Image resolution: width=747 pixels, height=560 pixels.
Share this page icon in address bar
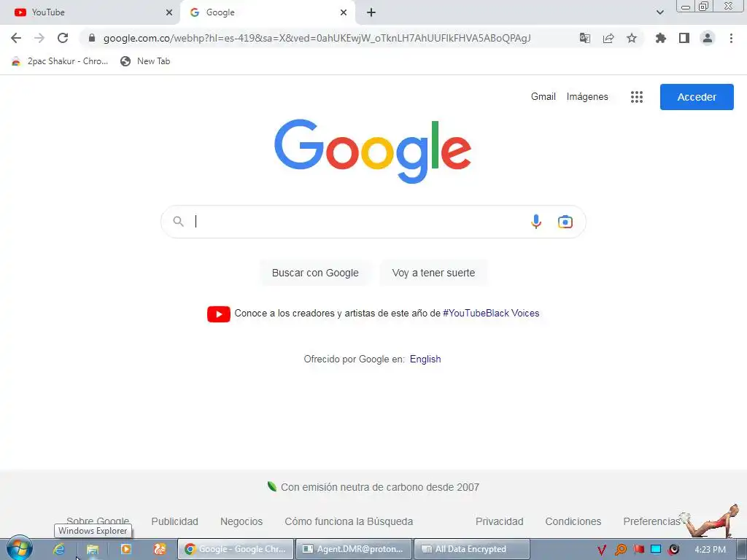tap(608, 38)
